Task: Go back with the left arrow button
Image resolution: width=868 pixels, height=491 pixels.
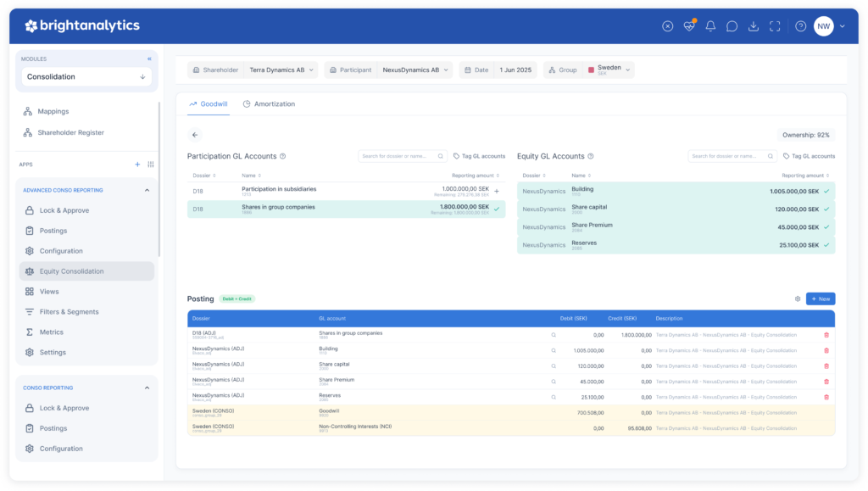Action: point(195,135)
